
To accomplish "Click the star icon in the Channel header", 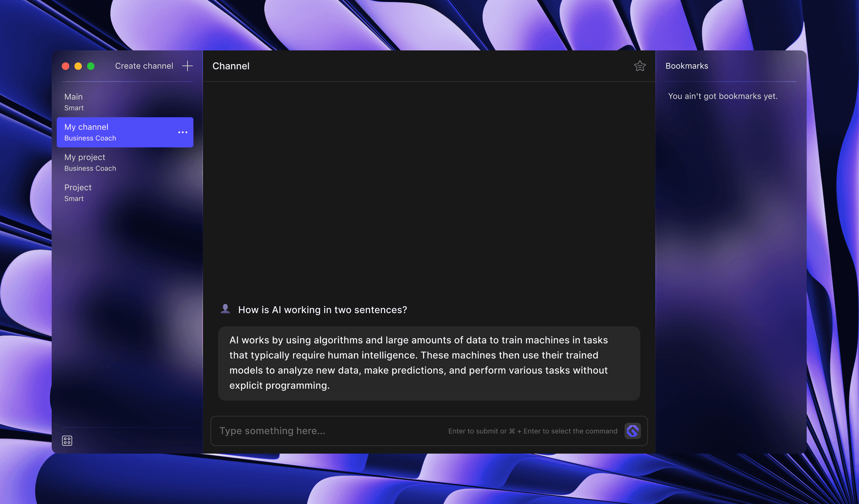I will coord(640,66).
